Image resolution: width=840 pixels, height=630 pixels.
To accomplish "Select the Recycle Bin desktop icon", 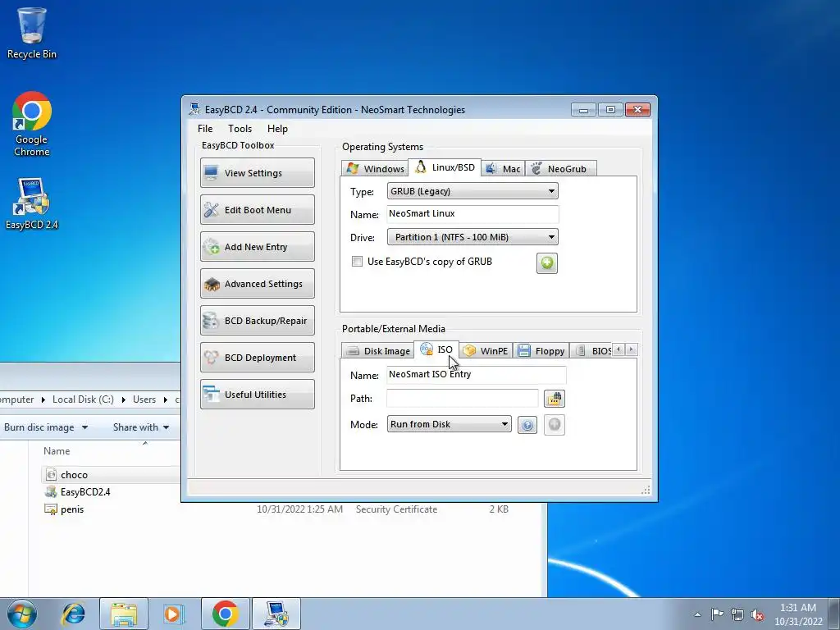I will click(x=32, y=33).
